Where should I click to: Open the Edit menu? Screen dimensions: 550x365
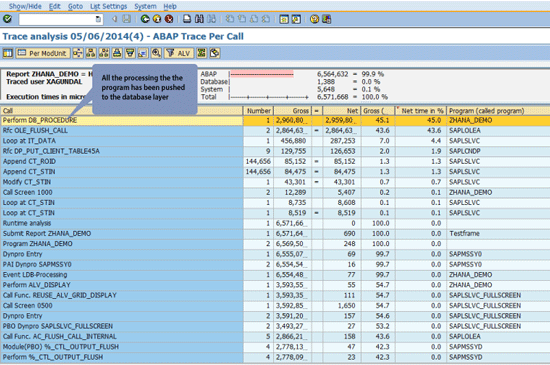point(55,6)
